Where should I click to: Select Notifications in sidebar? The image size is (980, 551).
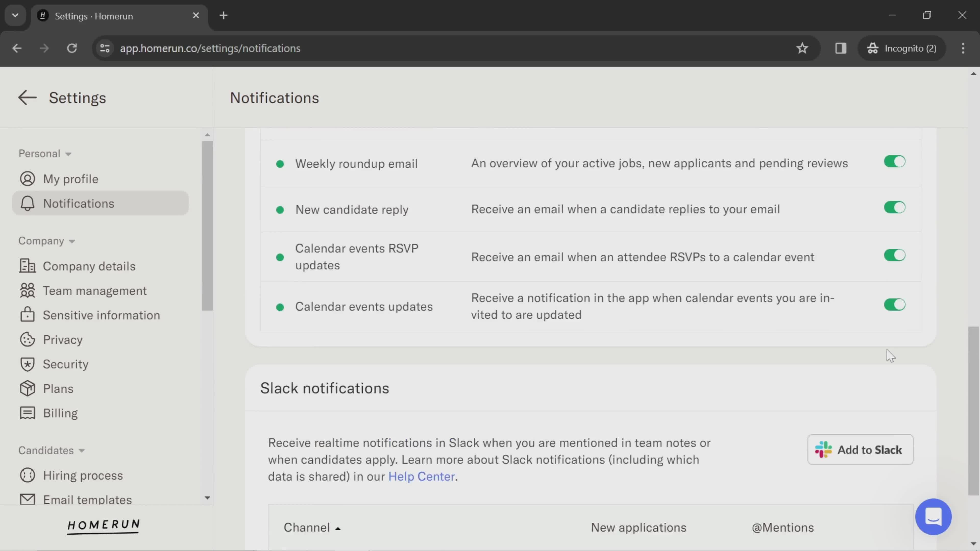click(101, 204)
